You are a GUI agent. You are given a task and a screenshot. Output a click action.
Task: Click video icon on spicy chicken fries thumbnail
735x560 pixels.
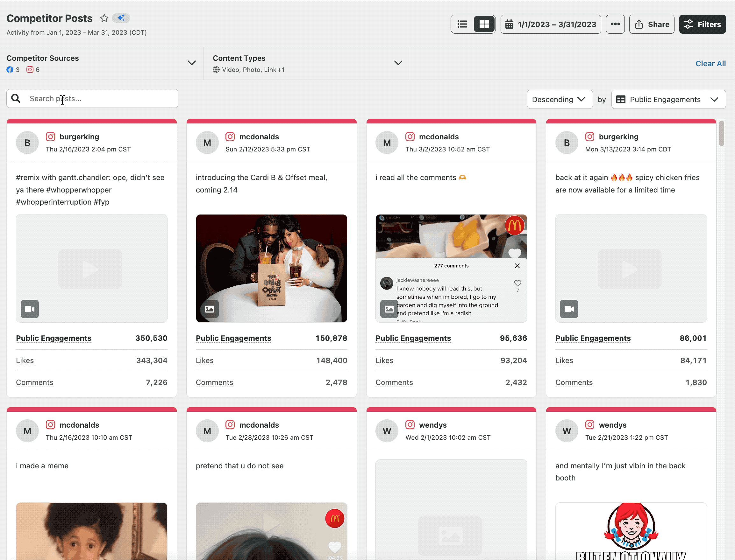[569, 309]
